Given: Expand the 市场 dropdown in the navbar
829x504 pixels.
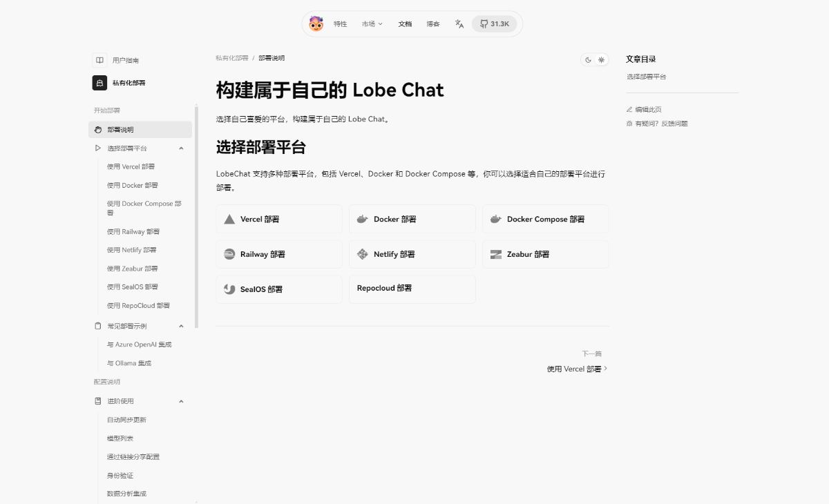Looking at the screenshot, I should (x=371, y=23).
